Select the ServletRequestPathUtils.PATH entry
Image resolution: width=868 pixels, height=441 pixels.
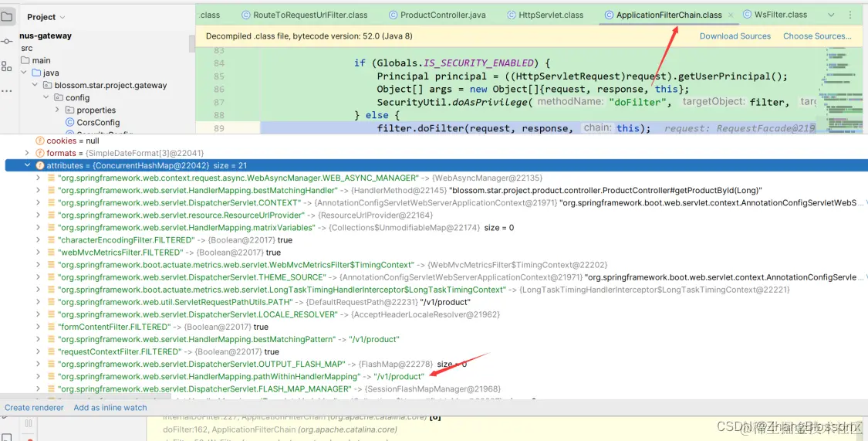pos(264,302)
